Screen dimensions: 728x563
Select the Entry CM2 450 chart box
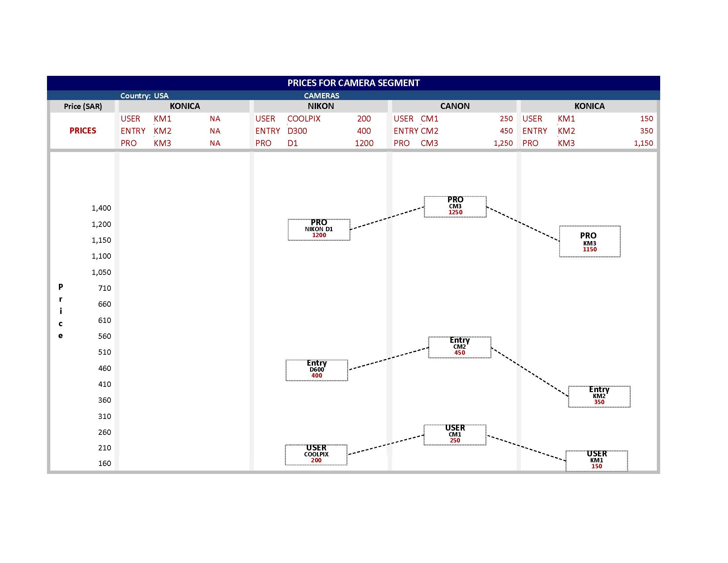tap(460, 347)
